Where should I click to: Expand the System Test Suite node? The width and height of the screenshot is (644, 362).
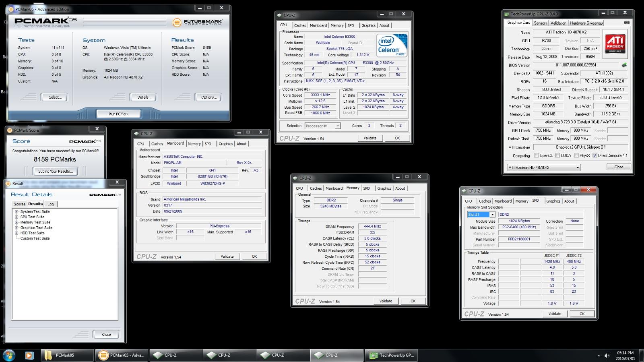tap(17, 212)
